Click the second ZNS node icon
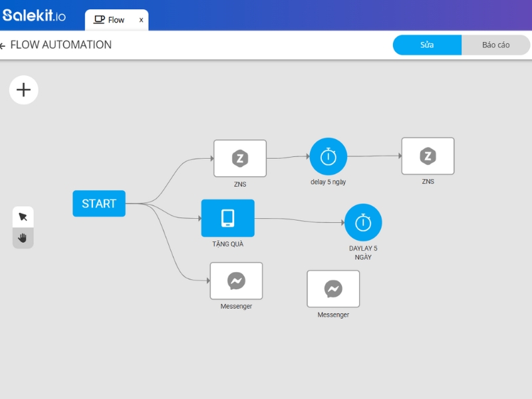This screenshot has width=532, height=399. click(x=428, y=156)
